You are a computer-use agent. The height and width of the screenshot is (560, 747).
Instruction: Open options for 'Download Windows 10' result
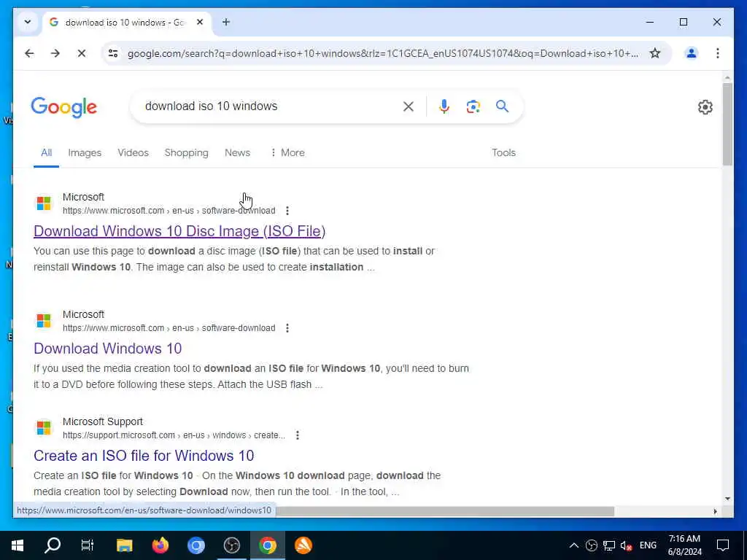coord(287,327)
